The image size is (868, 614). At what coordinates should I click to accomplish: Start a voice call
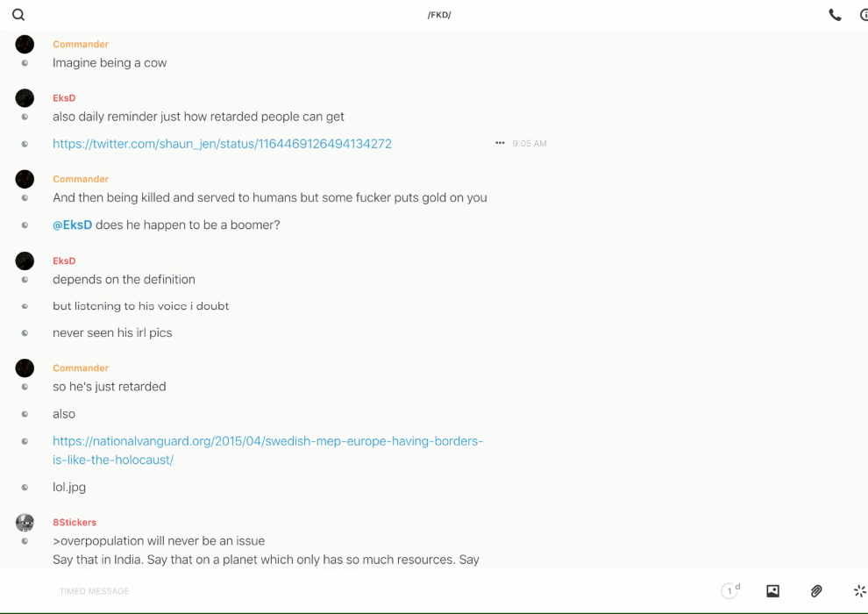tap(835, 15)
